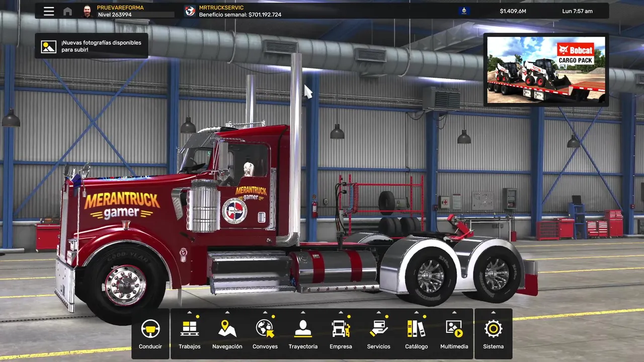644x362 pixels.
Task: Expand the Trayectoria menu arrow
Action: click(x=303, y=312)
